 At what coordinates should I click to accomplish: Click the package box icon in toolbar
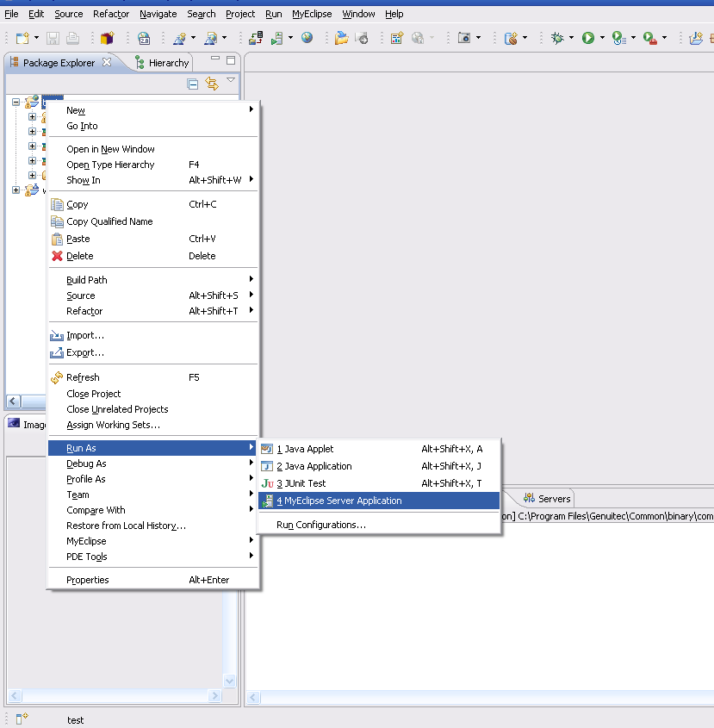click(x=108, y=38)
